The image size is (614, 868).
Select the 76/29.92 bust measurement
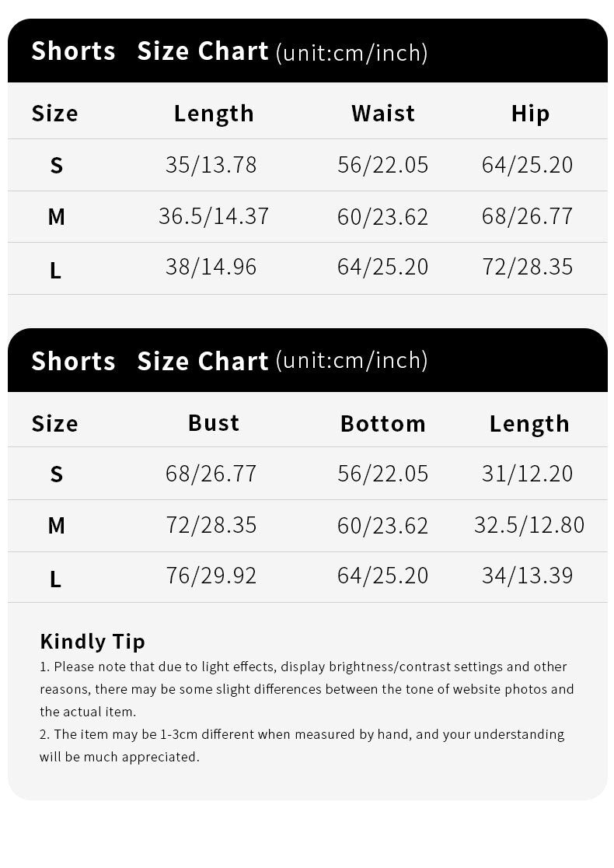point(211,576)
